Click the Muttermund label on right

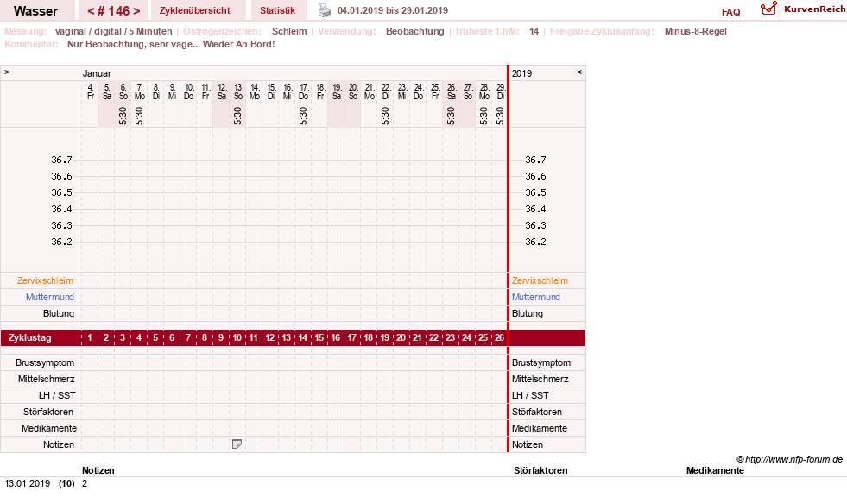536,297
